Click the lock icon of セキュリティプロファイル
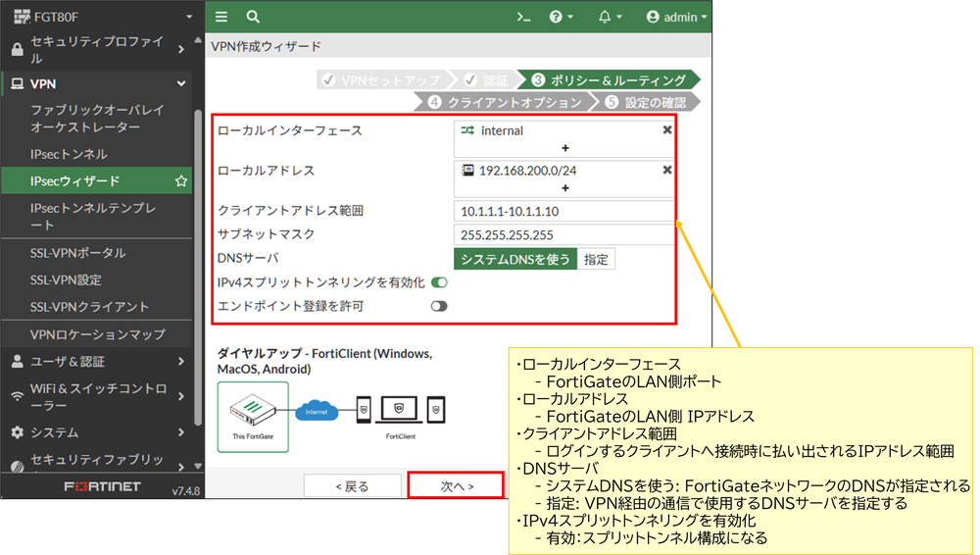The height and width of the screenshot is (555, 980). (x=17, y=49)
